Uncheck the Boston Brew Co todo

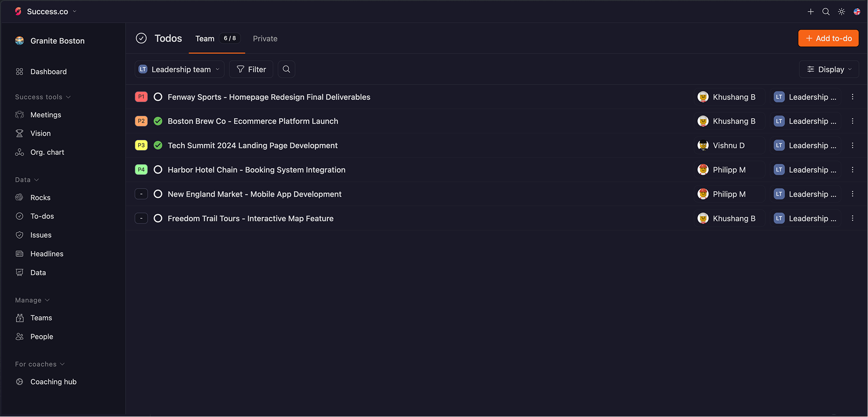(x=158, y=121)
